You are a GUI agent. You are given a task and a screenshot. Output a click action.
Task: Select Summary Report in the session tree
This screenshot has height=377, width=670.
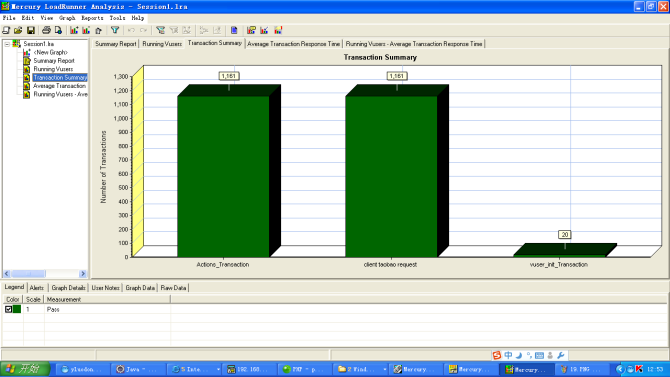pyautogui.click(x=54, y=61)
